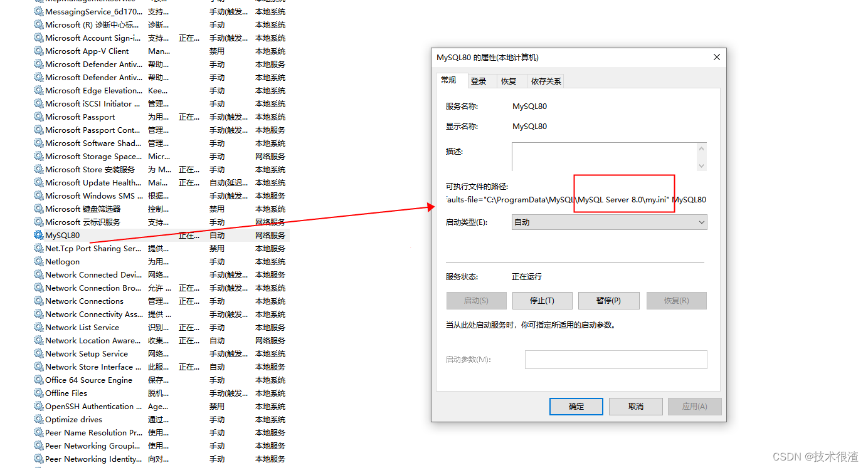Close the MySQL80 properties dialog
The height and width of the screenshot is (468, 868).
pyautogui.click(x=717, y=57)
